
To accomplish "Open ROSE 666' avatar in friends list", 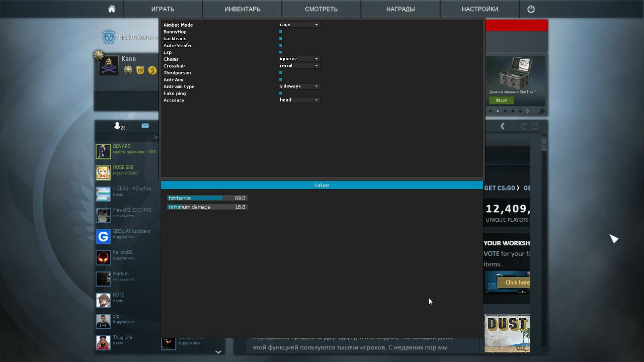I will (103, 172).
